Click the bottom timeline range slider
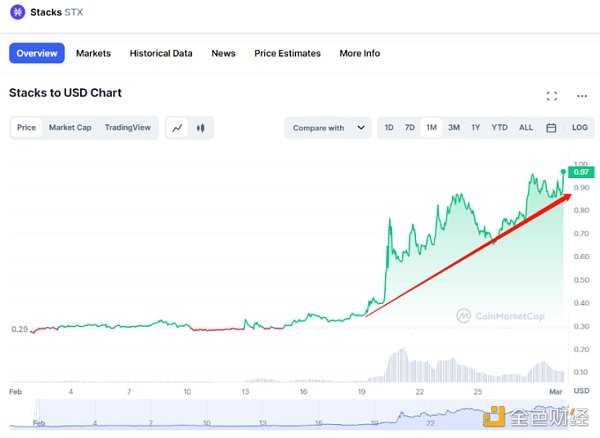The width and height of the screenshot is (600, 438). [x=300, y=414]
